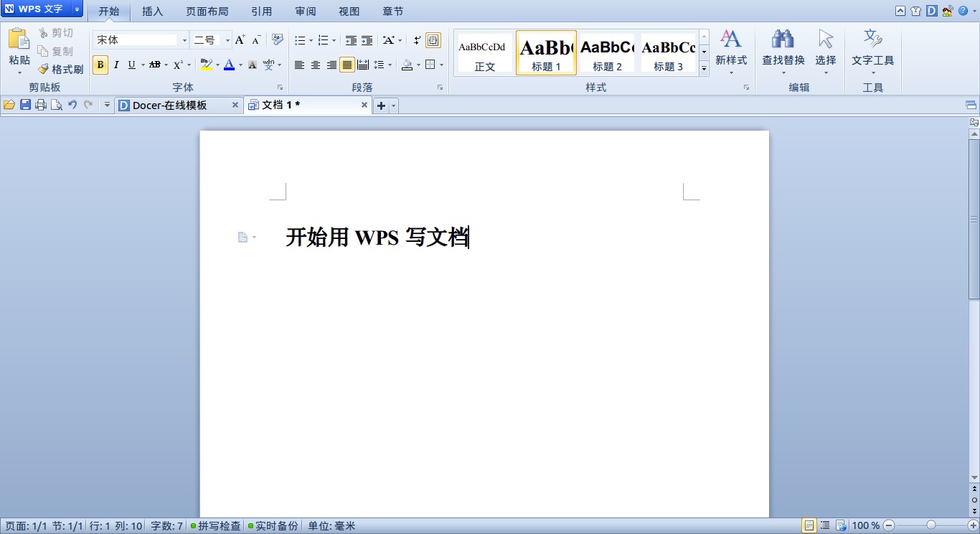
Task: Center align the paragraph
Action: (316, 65)
